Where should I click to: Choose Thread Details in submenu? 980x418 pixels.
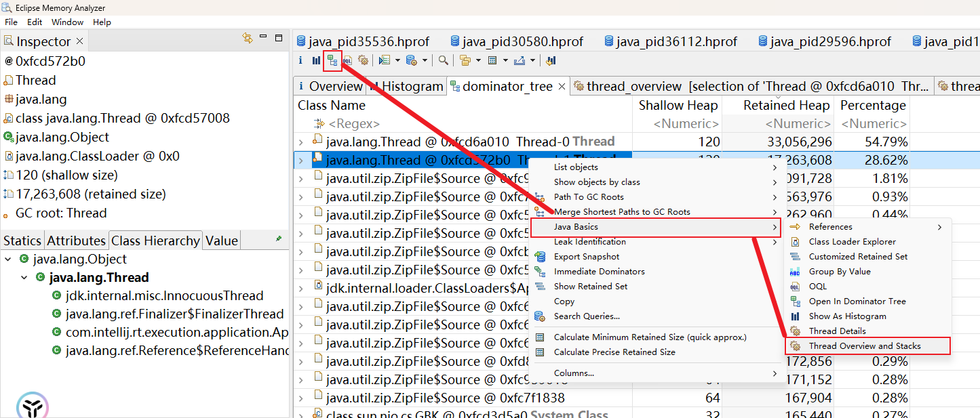tap(867, 331)
